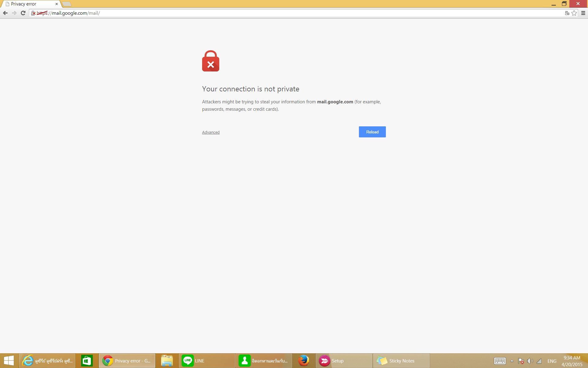Image resolution: width=588 pixels, height=368 pixels.
Task: Click the reload page icon
Action: (23, 13)
